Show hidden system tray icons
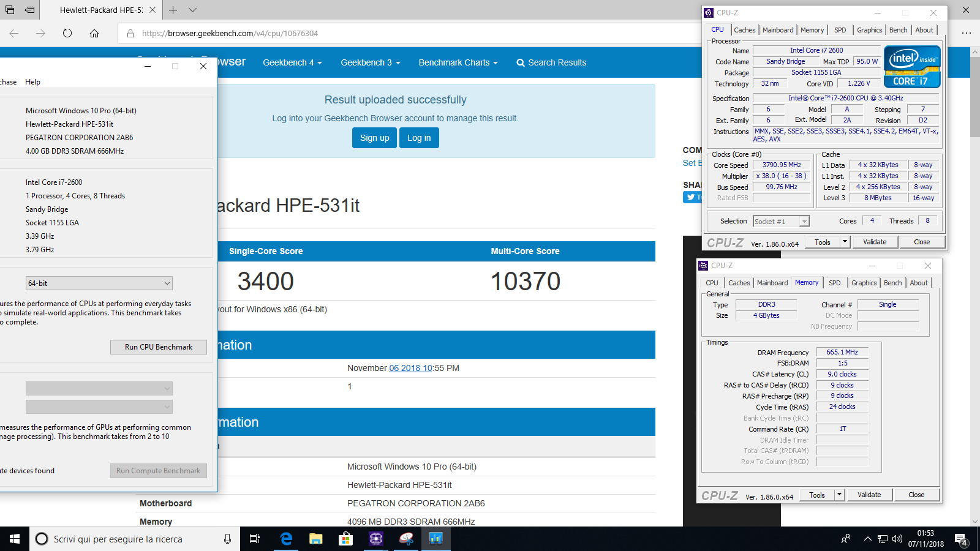This screenshot has width=980, height=551. click(x=867, y=539)
